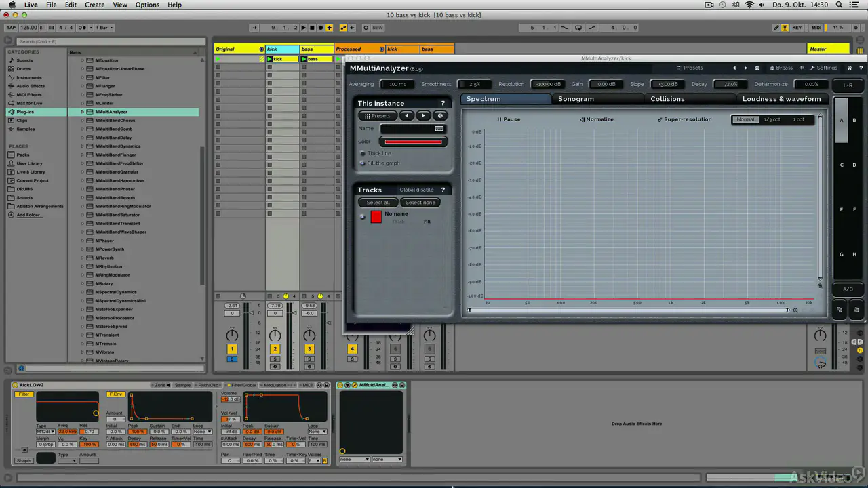The height and width of the screenshot is (488, 868).
Task: Expand the MMultiBandChorus plug-in entry
Action: tap(83, 121)
